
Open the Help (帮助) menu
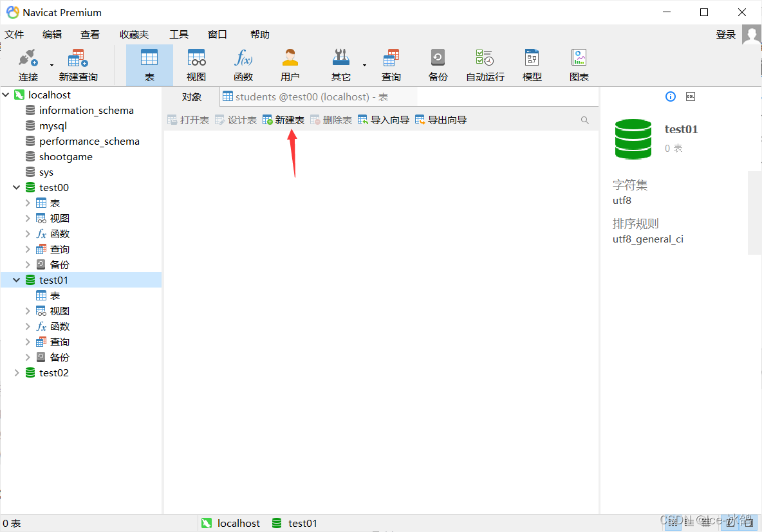pos(260,35)
